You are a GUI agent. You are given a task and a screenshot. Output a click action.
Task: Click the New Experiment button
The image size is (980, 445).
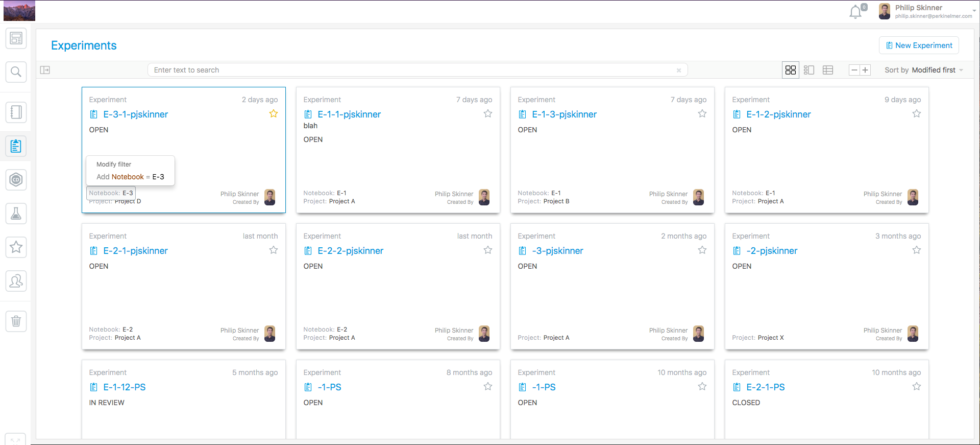pos(919,45)
